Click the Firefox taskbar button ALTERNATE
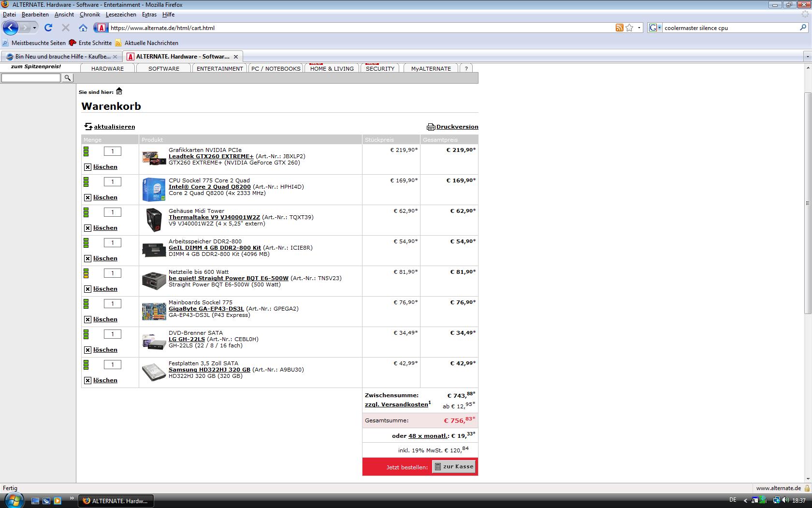Screen dimensions: 812x508 pos(116,501)
